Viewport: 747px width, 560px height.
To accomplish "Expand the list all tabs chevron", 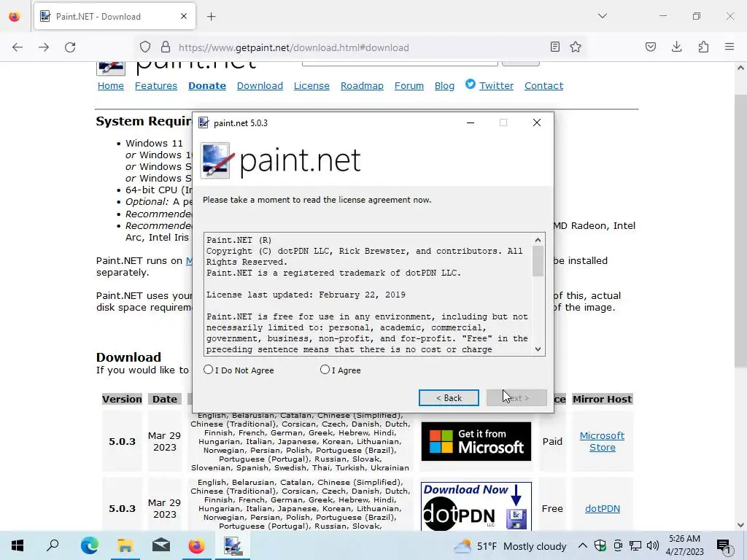I will tap(603, 16).
